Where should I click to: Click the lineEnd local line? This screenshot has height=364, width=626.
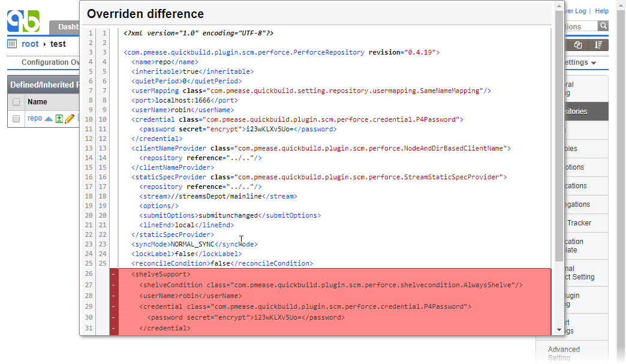[186, 225]
